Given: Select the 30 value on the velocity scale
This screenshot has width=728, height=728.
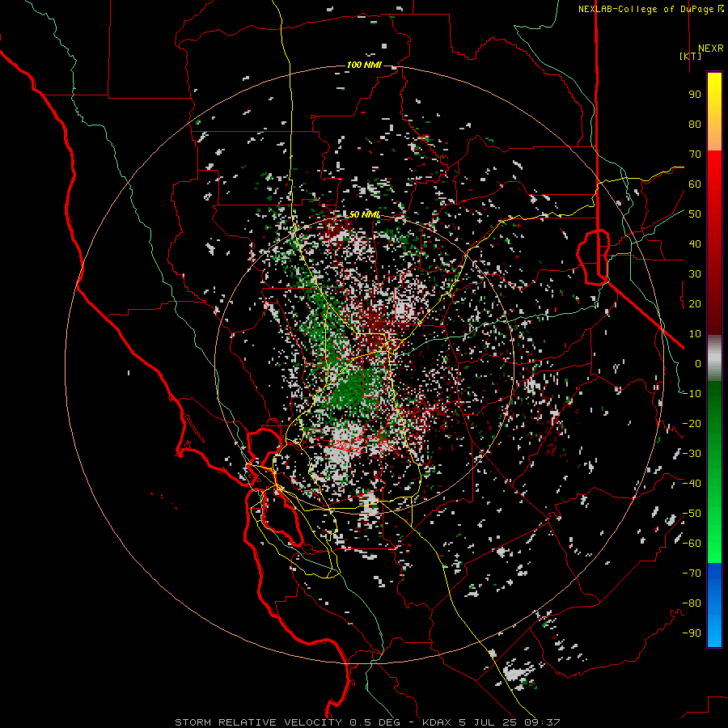Looking at the screenshot, I should (x=695, y=274).
